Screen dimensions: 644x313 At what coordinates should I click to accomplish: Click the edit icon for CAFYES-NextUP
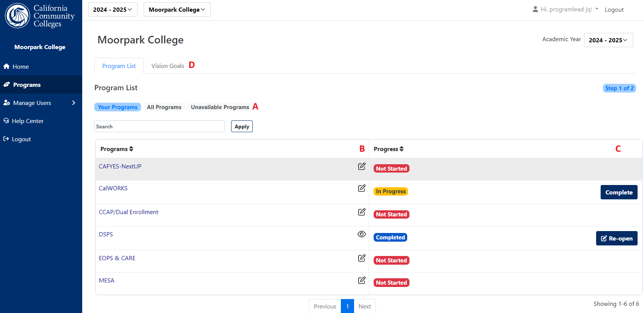coord(362,166)
